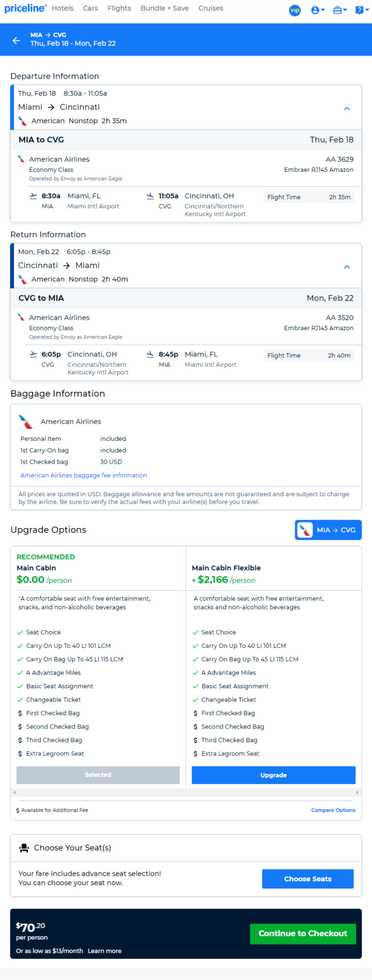The image size is (372, 980).
Task: Collapse the Cincinnati to Miami return details
Action: (x=347, y=267)
